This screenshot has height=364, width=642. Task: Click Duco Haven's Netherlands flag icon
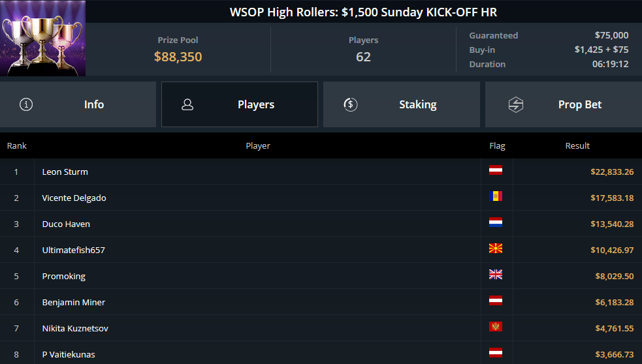[x=496, y=222]
